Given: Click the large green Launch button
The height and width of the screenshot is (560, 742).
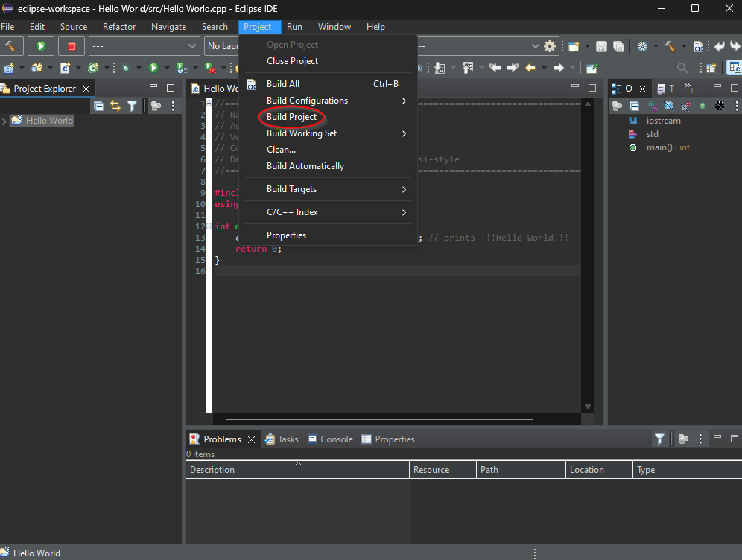Looking at the screenshot, I should [41, 46].
